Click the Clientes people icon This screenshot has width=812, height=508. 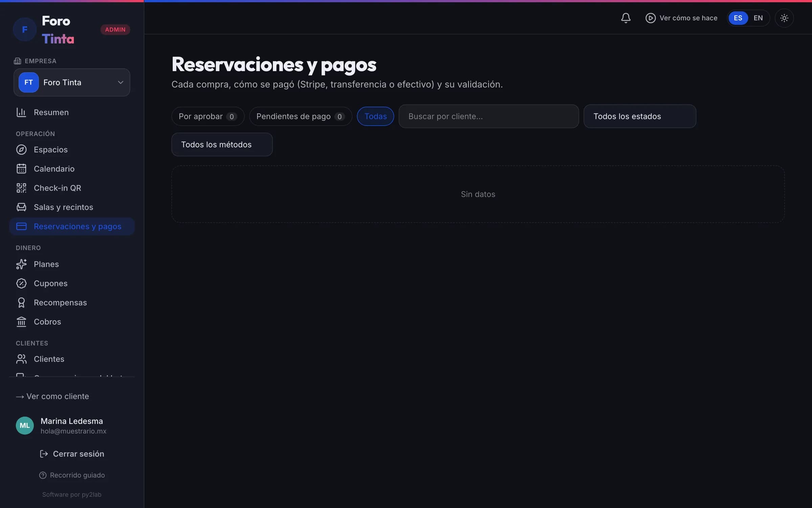[21, 359]
